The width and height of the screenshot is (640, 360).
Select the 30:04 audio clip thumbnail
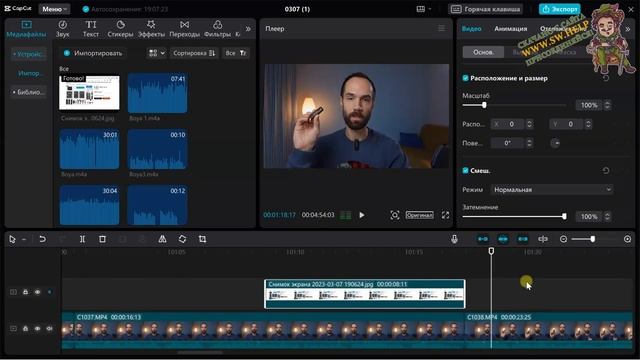[x=89, y=205]
